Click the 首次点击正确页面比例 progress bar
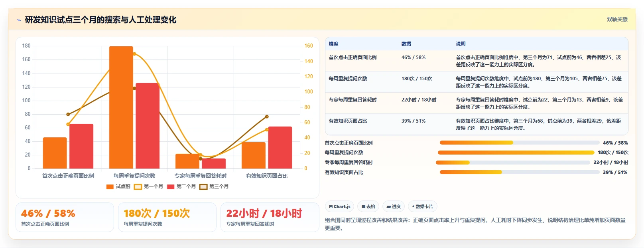The image size is (644, 248). [x=520, y=143]
